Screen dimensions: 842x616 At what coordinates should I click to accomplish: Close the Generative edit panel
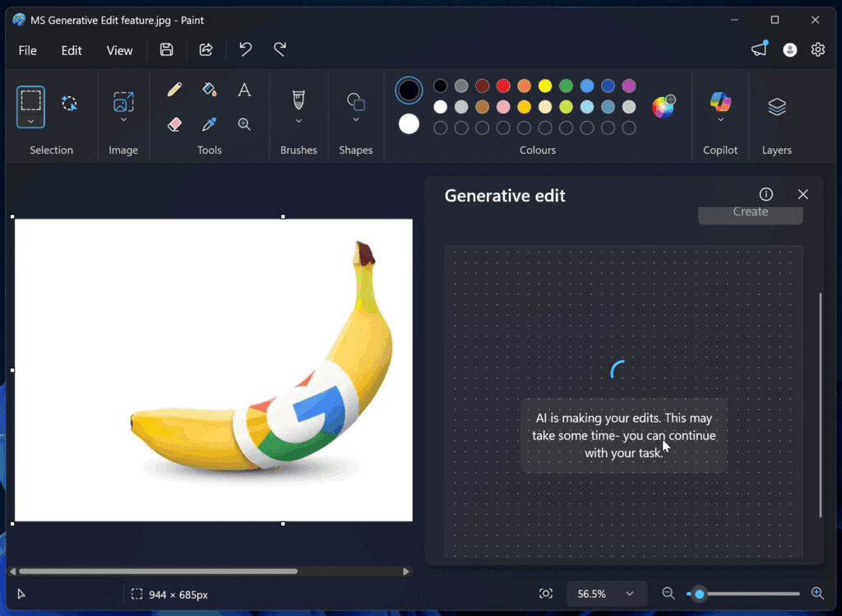803,194
